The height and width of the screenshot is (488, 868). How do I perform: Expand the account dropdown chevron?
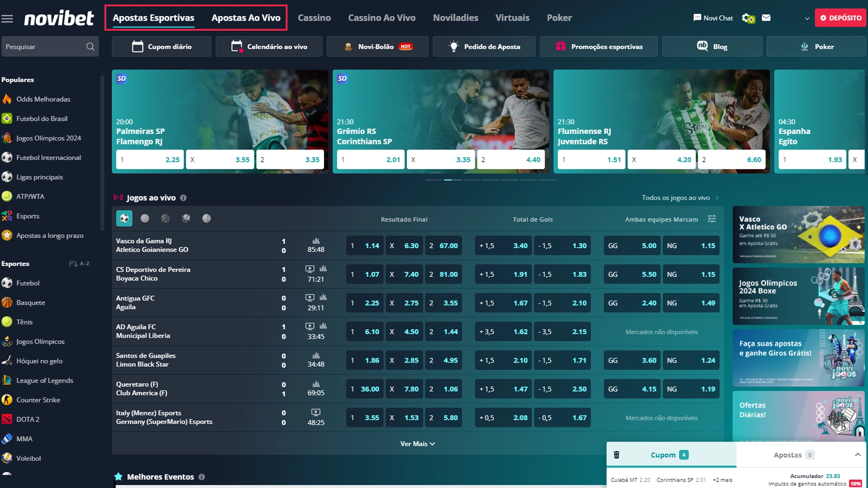pos(807,19)
